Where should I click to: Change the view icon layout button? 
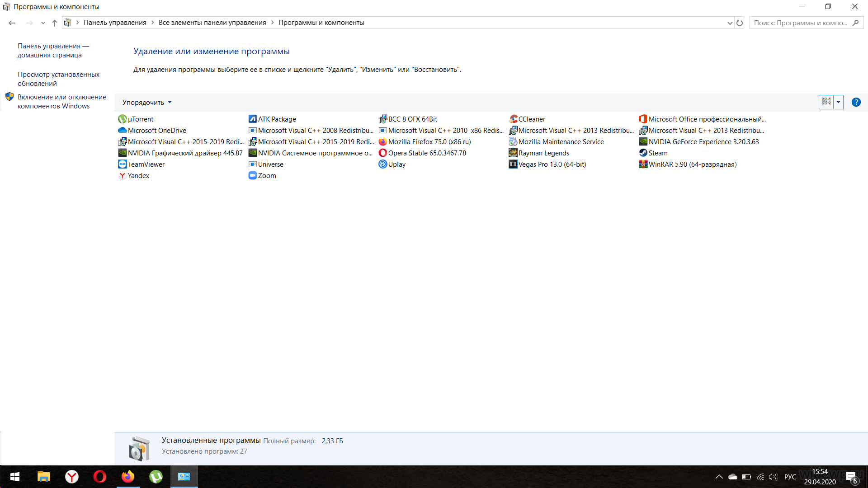[x=826, y=102]
